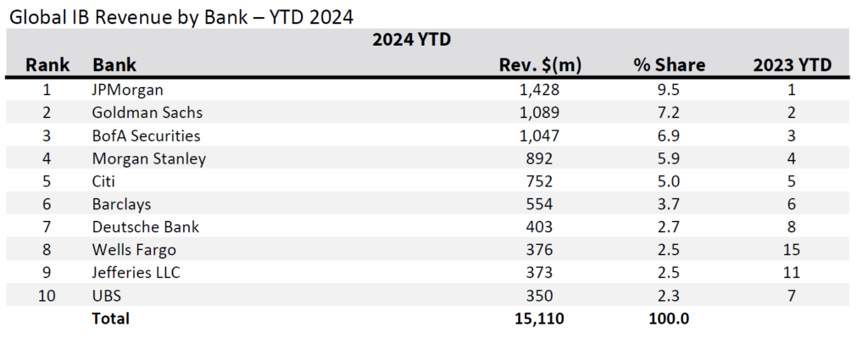This screenshot has height=344, width=868.
Task: Select the "Goldman Sachs" bank name cell
Action: [147, 113]
